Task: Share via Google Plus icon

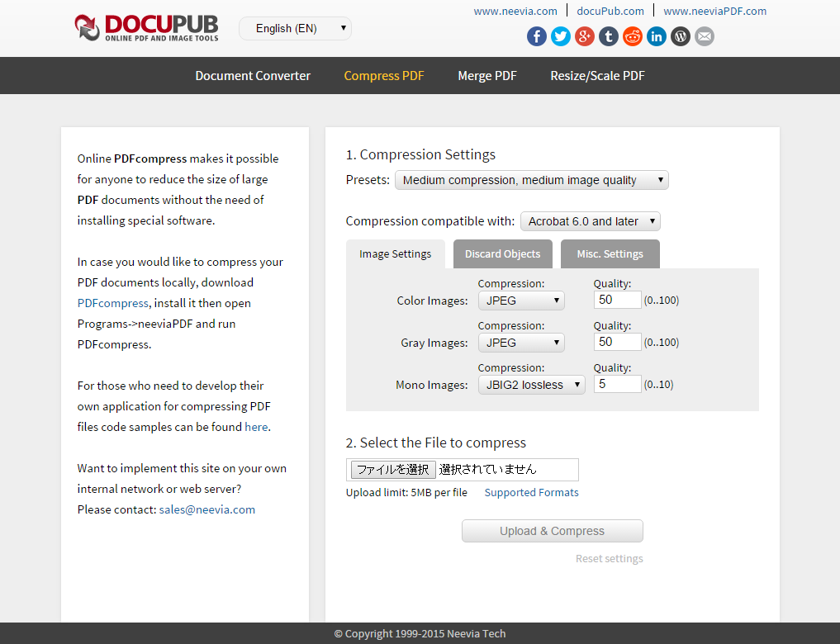Action: pyautogui.click(x=585, y=36)
